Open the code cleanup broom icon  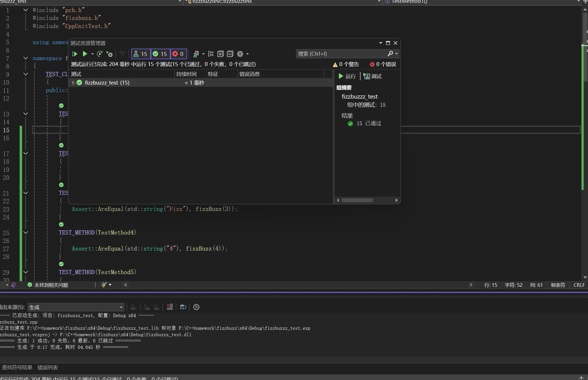[x=104, y=285]
